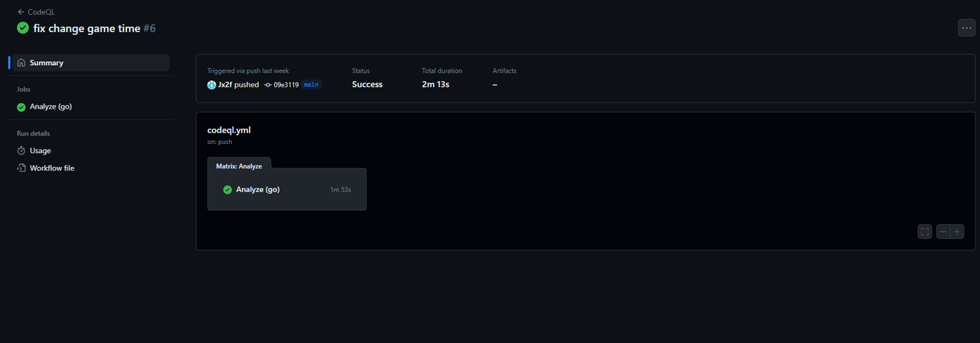Zoom out the workflow graph
Screen dimensions: 980x343
pos(943,231)
